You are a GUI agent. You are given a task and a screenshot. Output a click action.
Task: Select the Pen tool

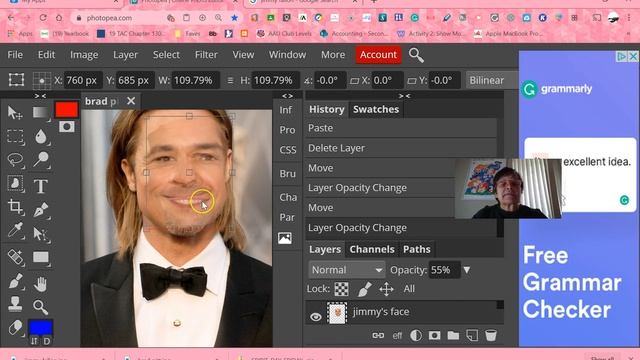(x=40, y=210)
